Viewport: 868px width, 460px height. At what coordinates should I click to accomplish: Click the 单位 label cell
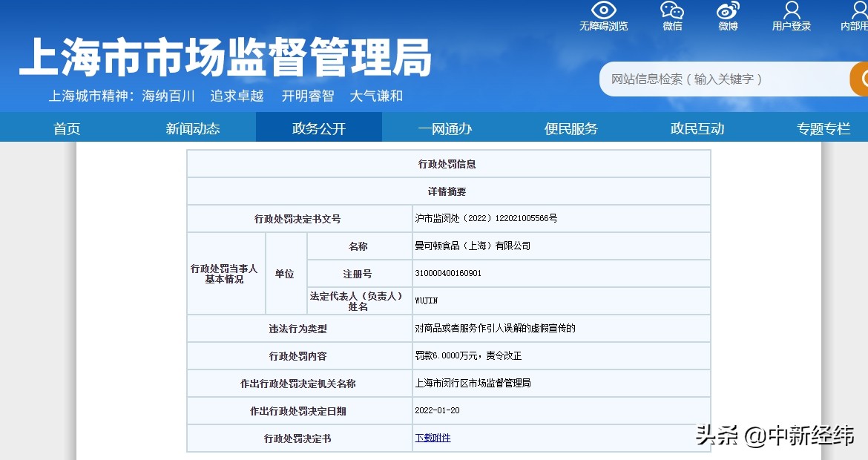click(286, 274)
